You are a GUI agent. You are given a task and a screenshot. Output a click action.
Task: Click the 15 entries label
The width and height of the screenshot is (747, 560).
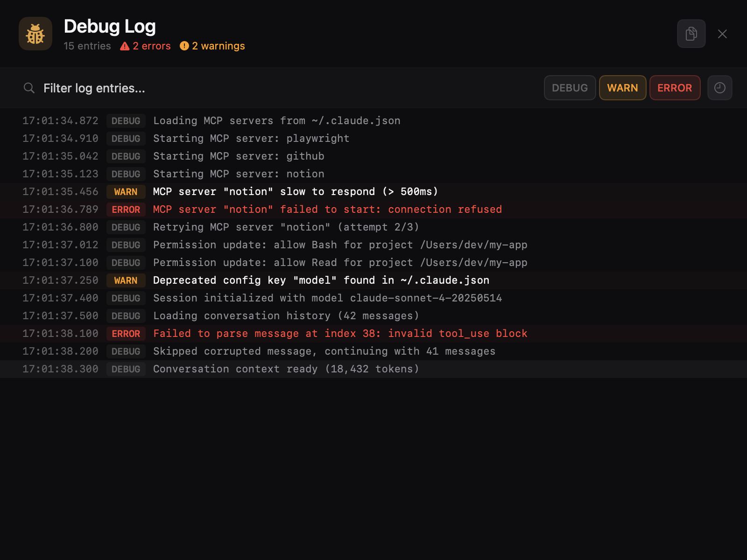[87, 46]
